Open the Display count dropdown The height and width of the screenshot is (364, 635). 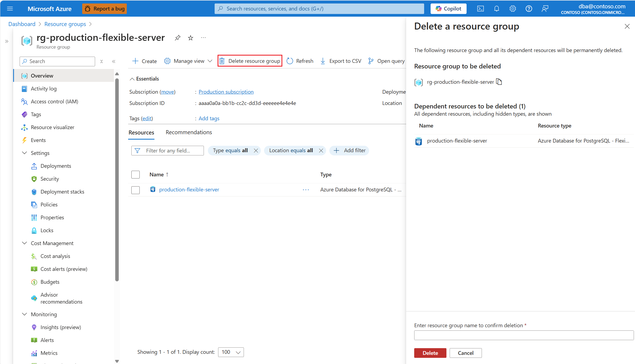click(x=231, y=352)
